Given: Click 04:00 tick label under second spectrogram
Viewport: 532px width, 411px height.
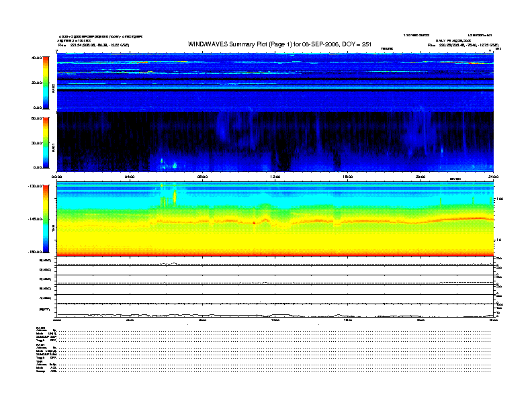Looking at the screenshot, I should point(130,177).
